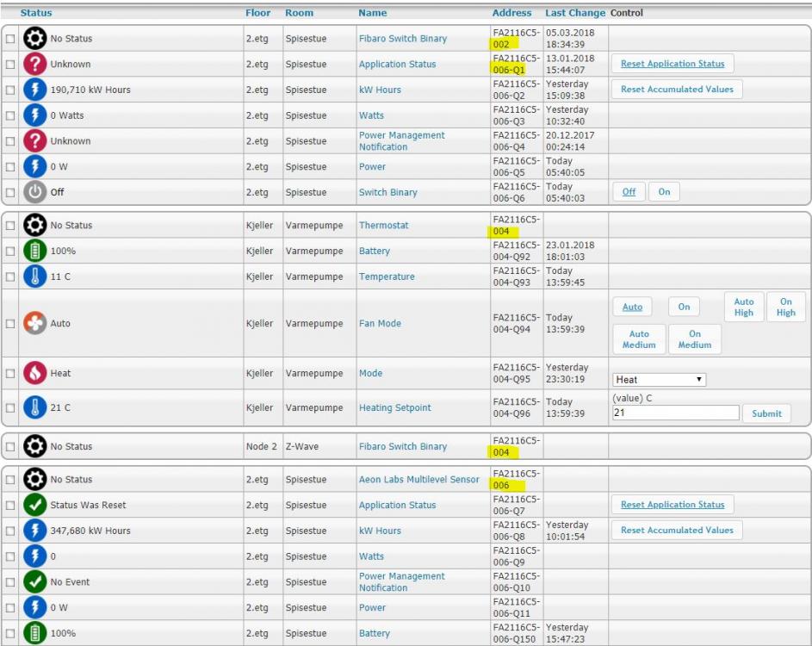The height and width of the screenshot is (646, 812).
Task: Click the green checkmark Status Was Reset icon
Action: click(34, 506)
